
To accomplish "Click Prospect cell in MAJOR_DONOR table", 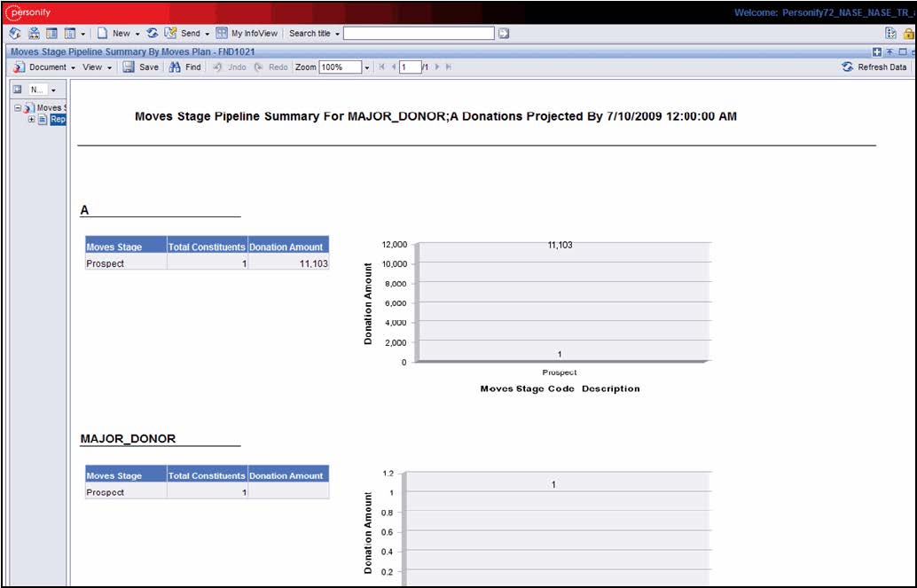I will click(x=126, y=492).
